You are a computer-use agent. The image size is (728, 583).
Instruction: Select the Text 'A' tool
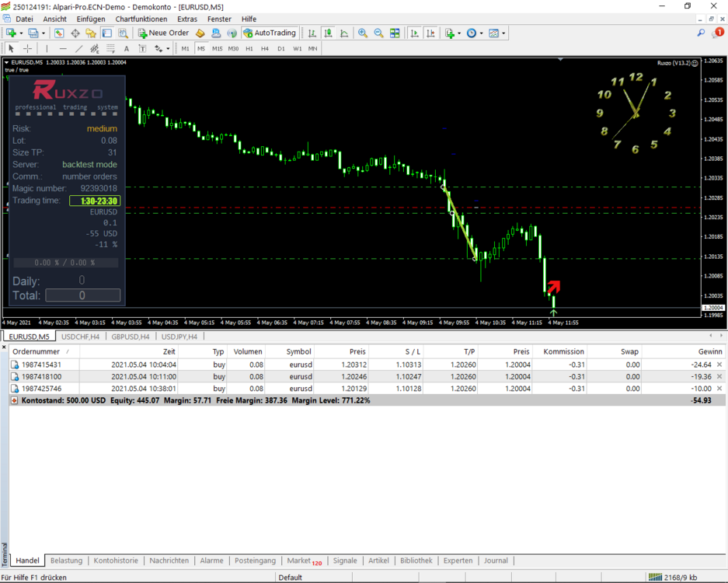coord(127,48)
